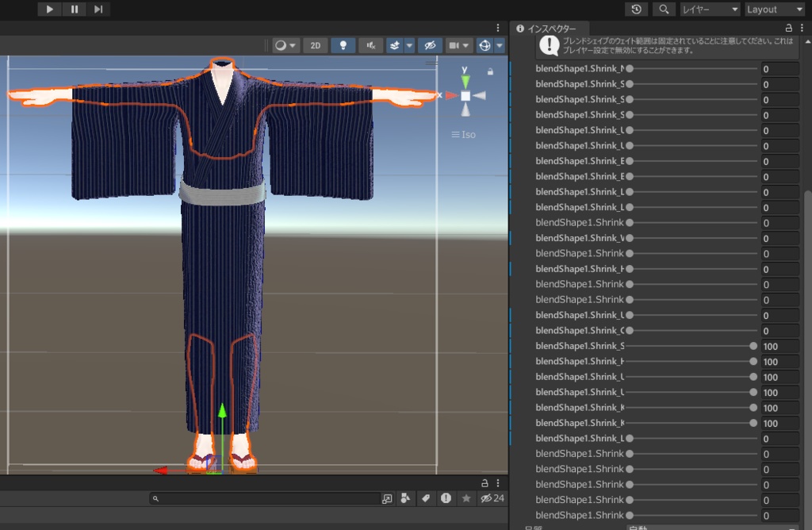812x530 pixels.
Task: Click the Inspector lock icon
Action: click(788, 28)
